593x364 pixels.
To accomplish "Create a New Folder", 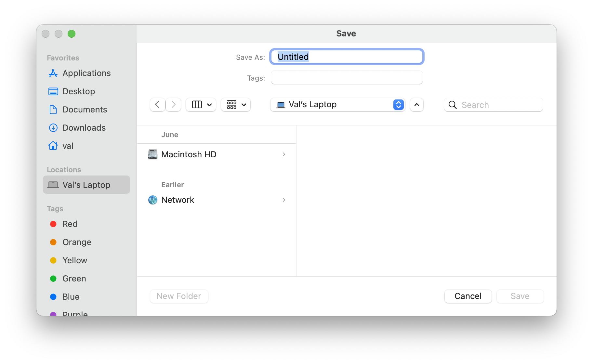I will click(179, 296).
